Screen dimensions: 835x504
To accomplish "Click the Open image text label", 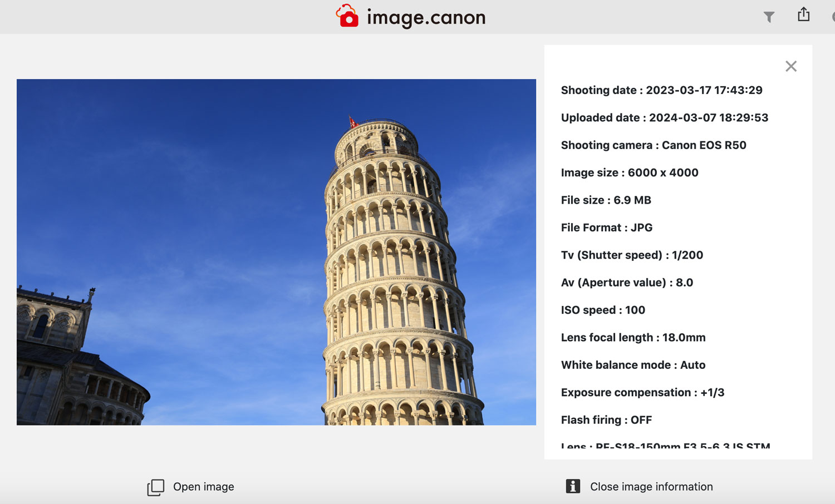I will point(203,487).
